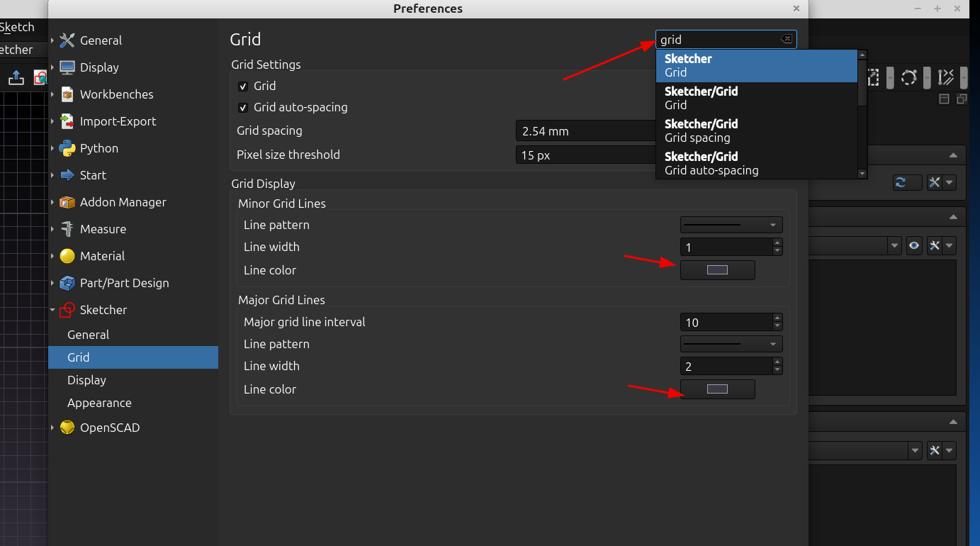The width and height of the screenshot is (980, 546).
Task: Expand the General category tree arrow
Action: point(52,40)
